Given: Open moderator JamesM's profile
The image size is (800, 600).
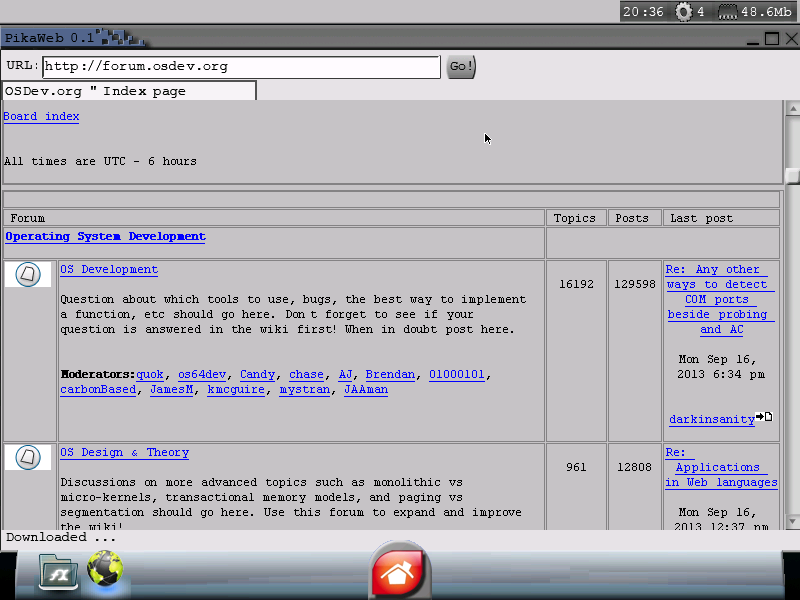Looking at the screenshot, I should point(171,390).
